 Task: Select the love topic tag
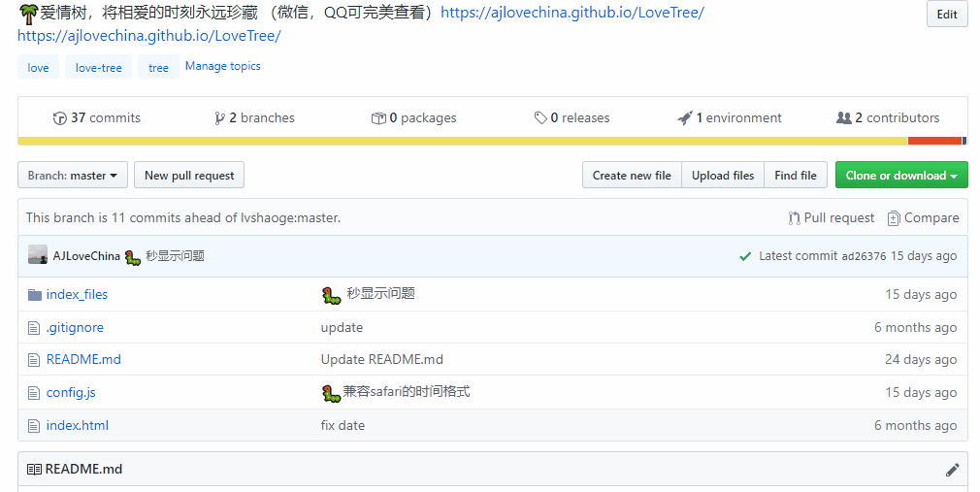(38, 68)
